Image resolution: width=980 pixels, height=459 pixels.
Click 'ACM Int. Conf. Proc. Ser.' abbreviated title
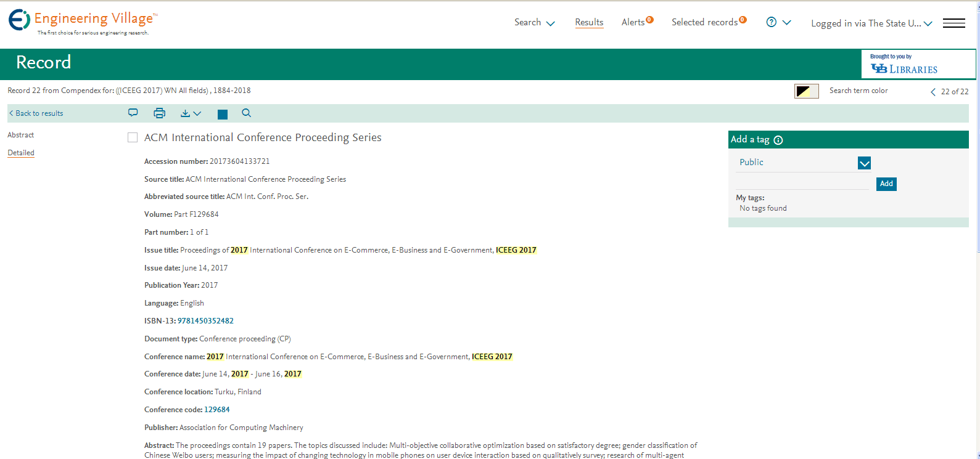[x=267, y=197]
